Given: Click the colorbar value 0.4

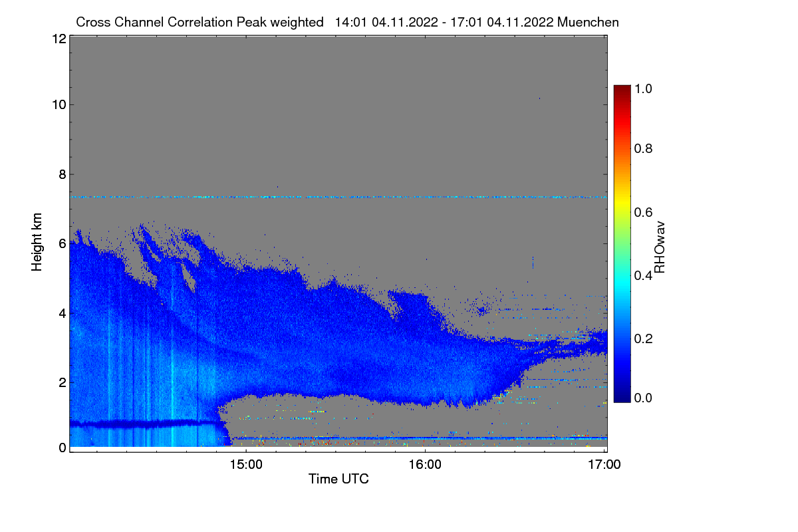Looking at the screenshot, I should (x=644, y=275).
